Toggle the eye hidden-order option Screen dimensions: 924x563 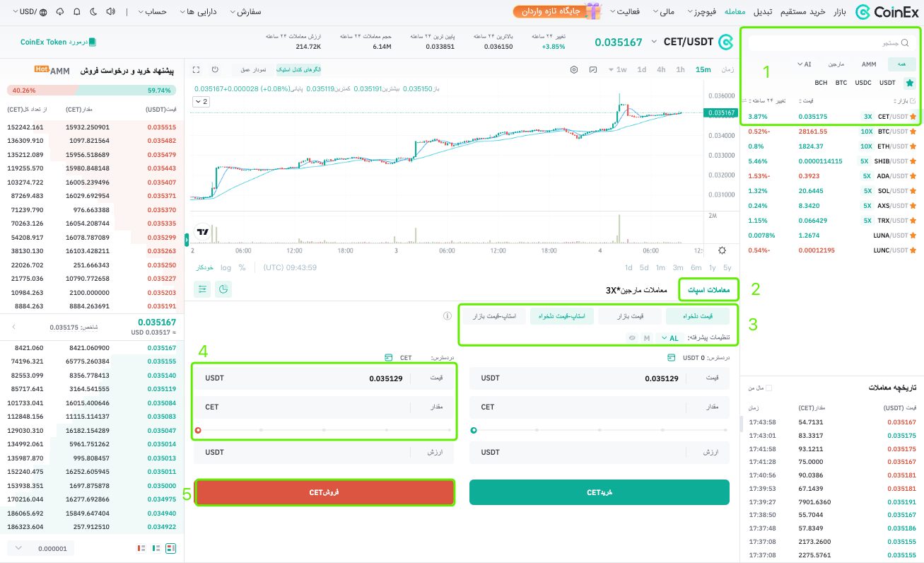click(631, 338)
